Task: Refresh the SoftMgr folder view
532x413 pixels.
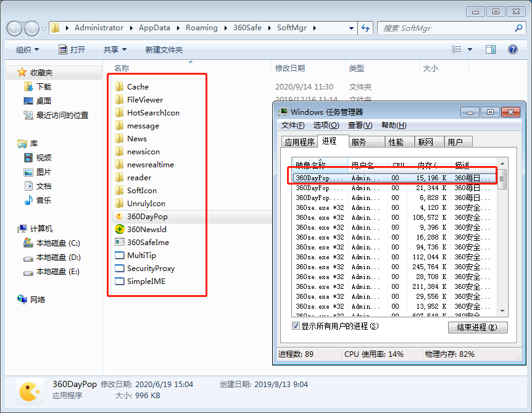Action: pos(365,28)
